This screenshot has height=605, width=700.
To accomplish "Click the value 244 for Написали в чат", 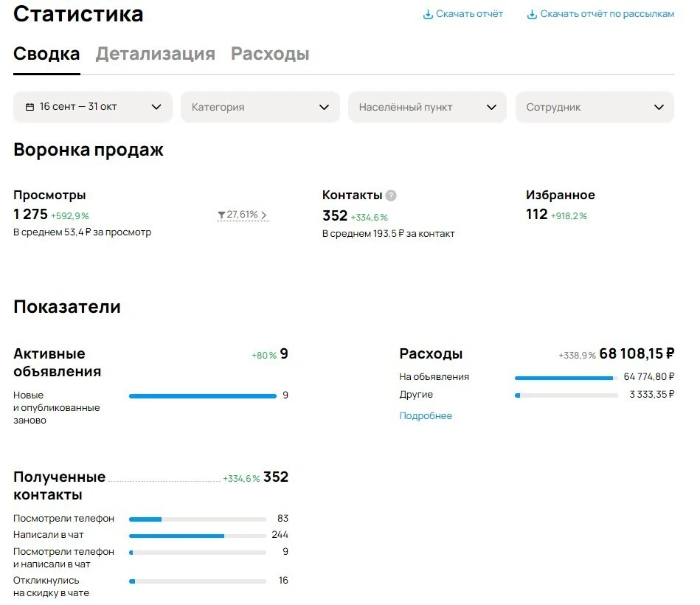I will pos(280,534).
